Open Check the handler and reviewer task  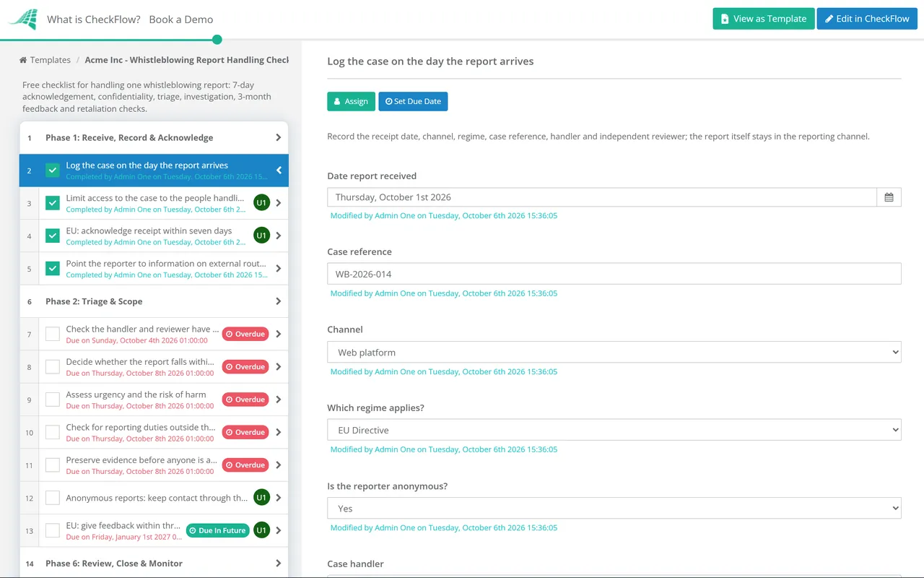point(154,334)
